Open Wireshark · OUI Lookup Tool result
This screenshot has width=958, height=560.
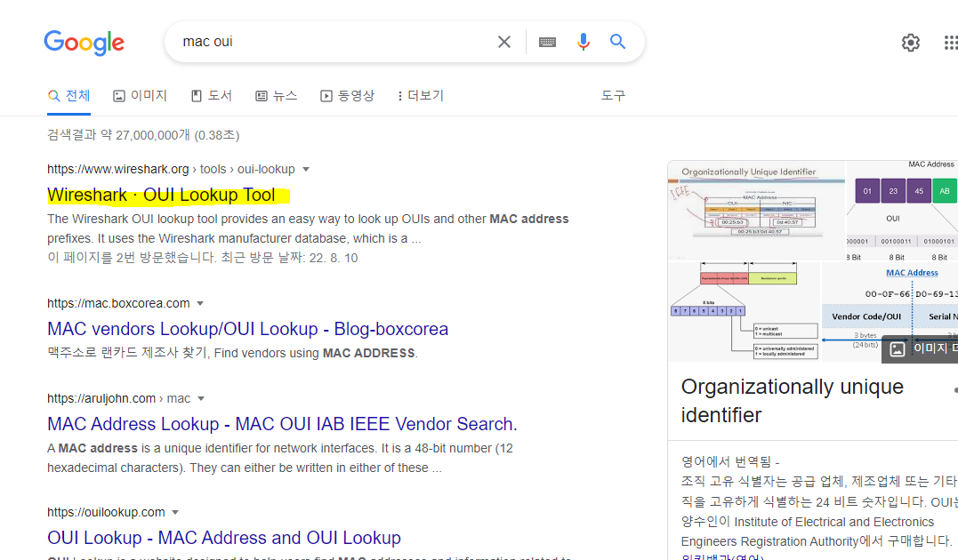point(161,195)
